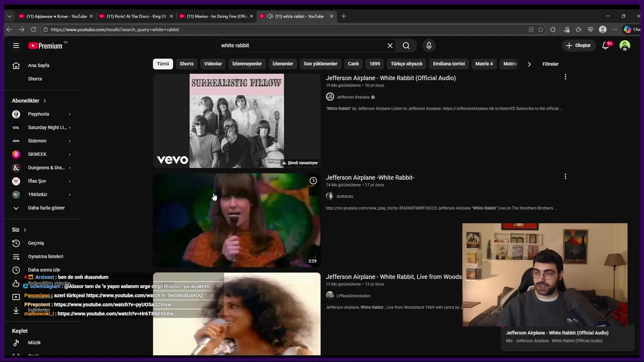The width and height of the screenshot is (644, 362).
Task: Play the Woodstock live singer thumbnail
Action: pyautogui.click(x=236, y=314)
